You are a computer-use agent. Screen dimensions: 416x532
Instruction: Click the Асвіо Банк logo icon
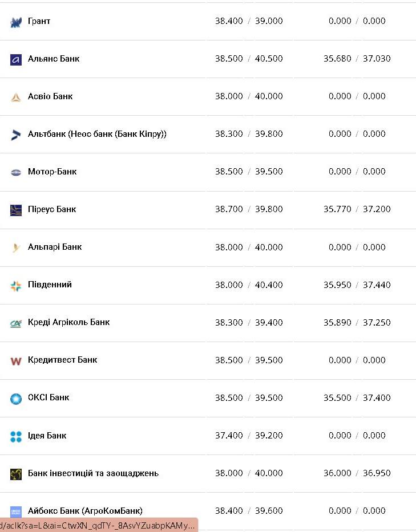pos(15,97)
